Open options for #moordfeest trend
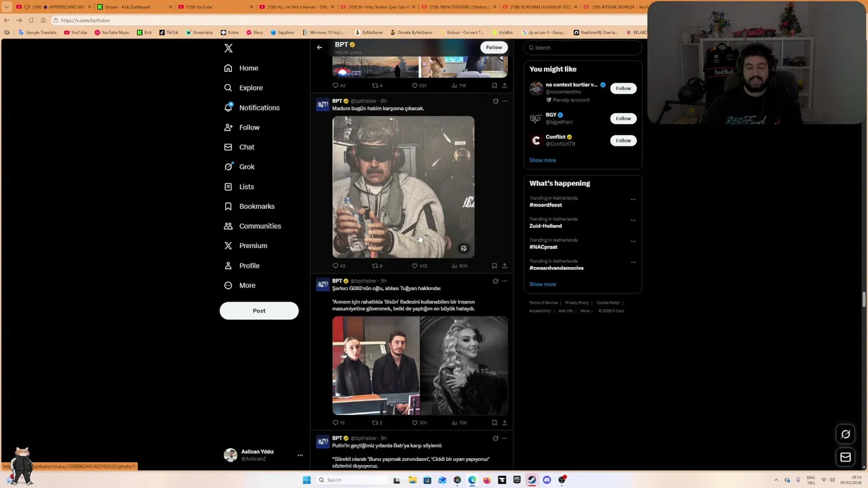Viewport: 868px width, 488px height. coord(633,199)
